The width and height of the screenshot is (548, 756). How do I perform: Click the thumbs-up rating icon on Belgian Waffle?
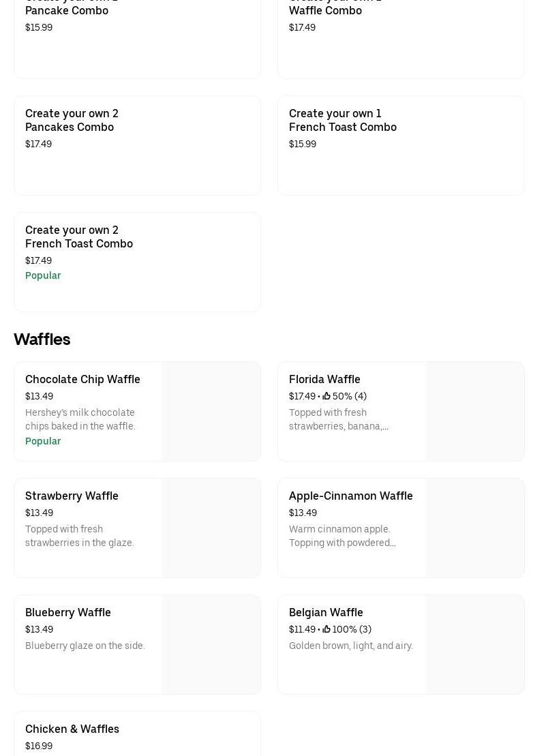click(x=326, y=629)
